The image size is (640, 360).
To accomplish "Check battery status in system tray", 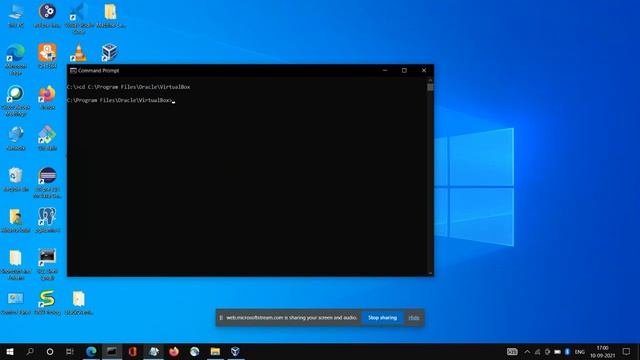I will (557, 352).
